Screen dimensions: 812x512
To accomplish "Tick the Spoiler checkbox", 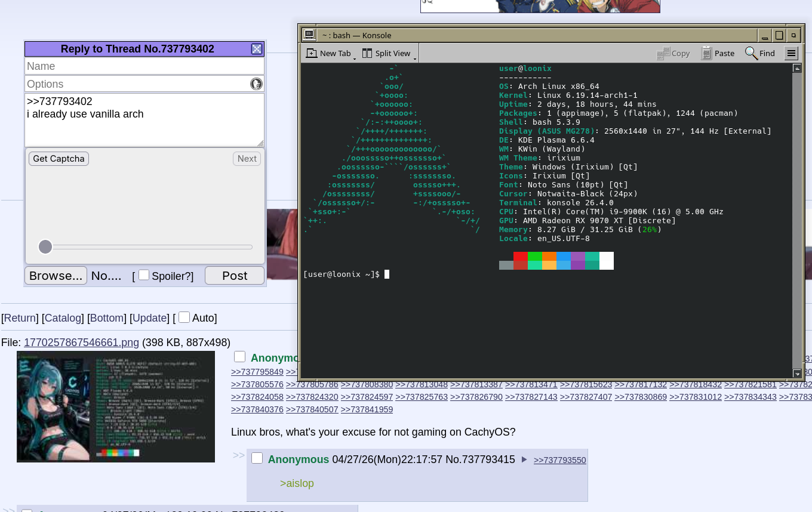I will 144,275.
